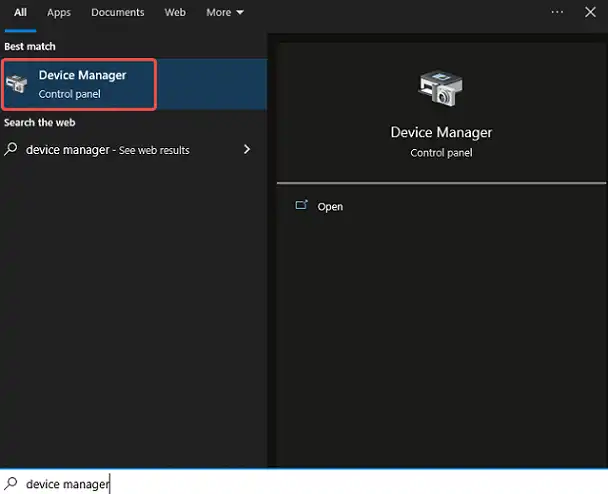Click the 'Best match' heading
Screen dimensions: 608x494
(x=30, y=47)
